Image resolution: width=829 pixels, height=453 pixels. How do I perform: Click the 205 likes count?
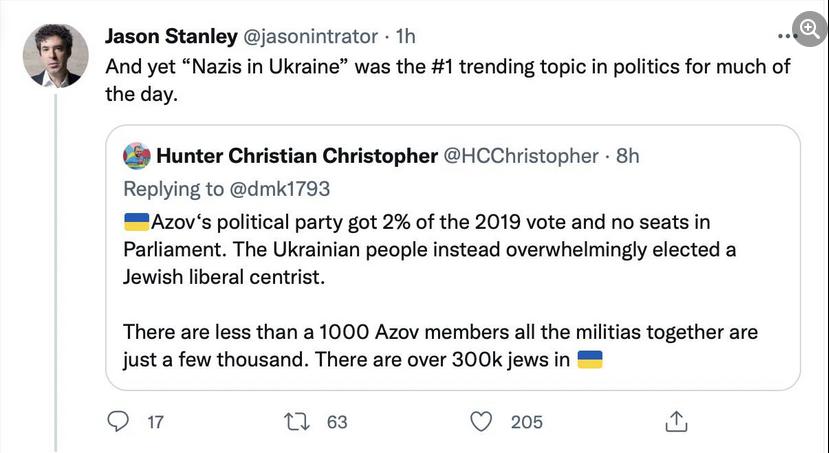coord(527,422)
